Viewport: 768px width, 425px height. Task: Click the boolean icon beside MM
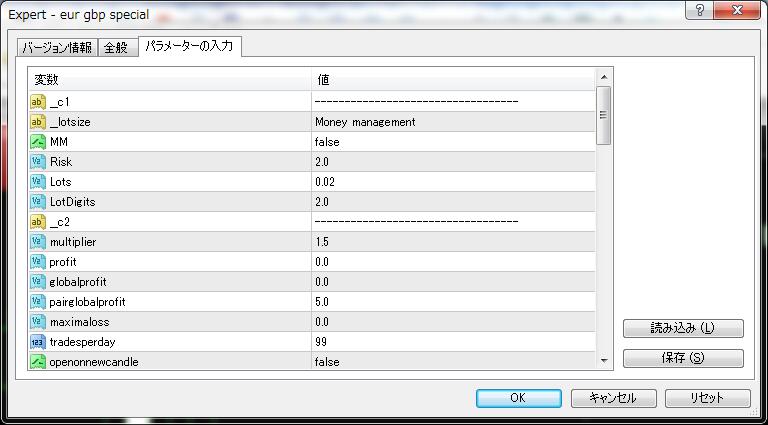(x=38, y=142)
